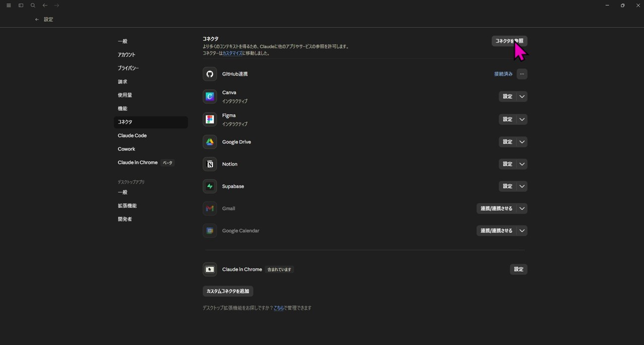Click the Figma connector icon
Image resolution: width=644 pixels, height=345 pixels.
pyautogui.click(x=210, y=119)
